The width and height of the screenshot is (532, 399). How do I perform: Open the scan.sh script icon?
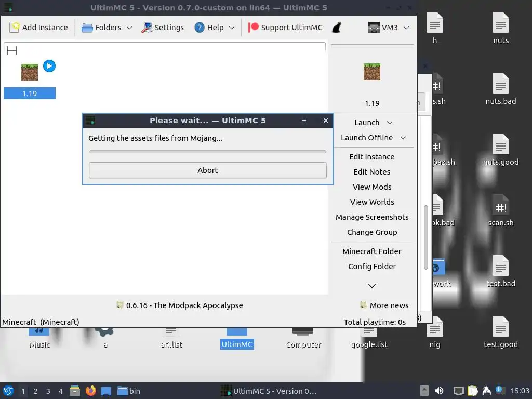pyautogui.click(x=501, y=210)
